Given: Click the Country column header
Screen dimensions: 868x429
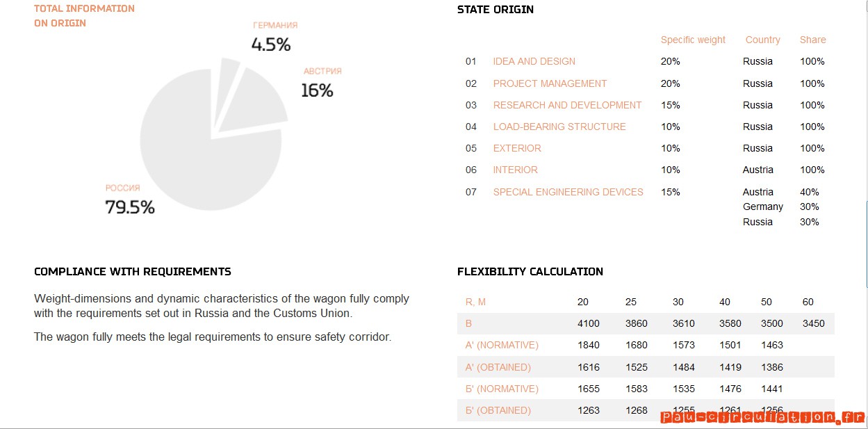Looking at the screenshot, I should [x=762, y=40].
